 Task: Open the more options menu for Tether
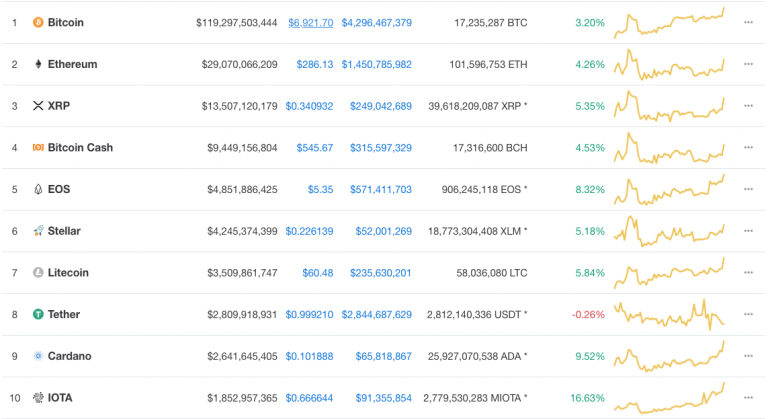pyautogui.click(x=748, y=314)
